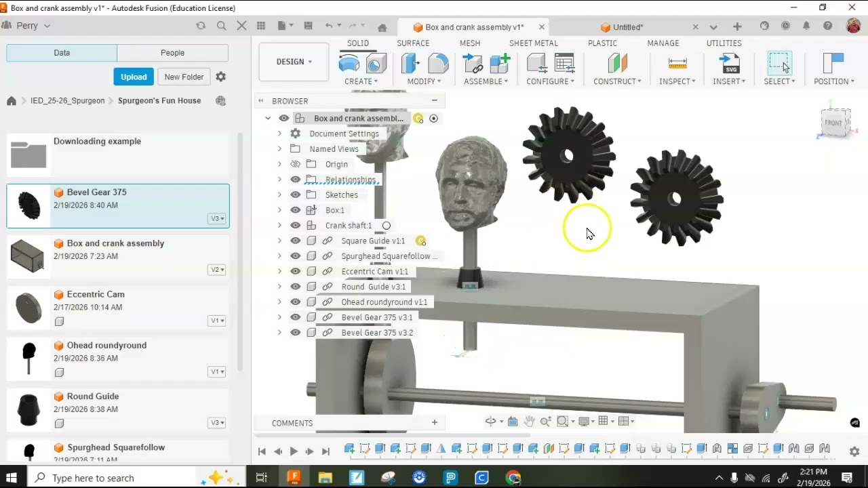The image size is (868, 488).
Task: Toggle visibility of Crank shaft:1
Action: (x=295, y=225)
